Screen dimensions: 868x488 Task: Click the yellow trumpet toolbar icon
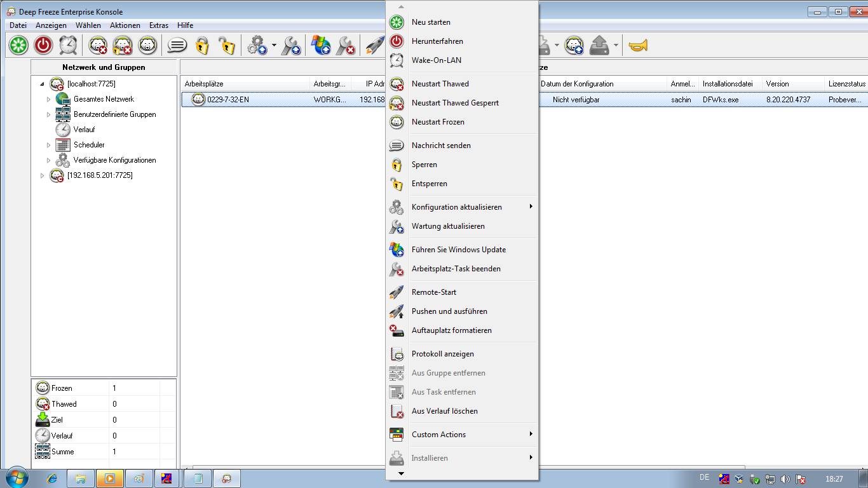pos(637,45)
